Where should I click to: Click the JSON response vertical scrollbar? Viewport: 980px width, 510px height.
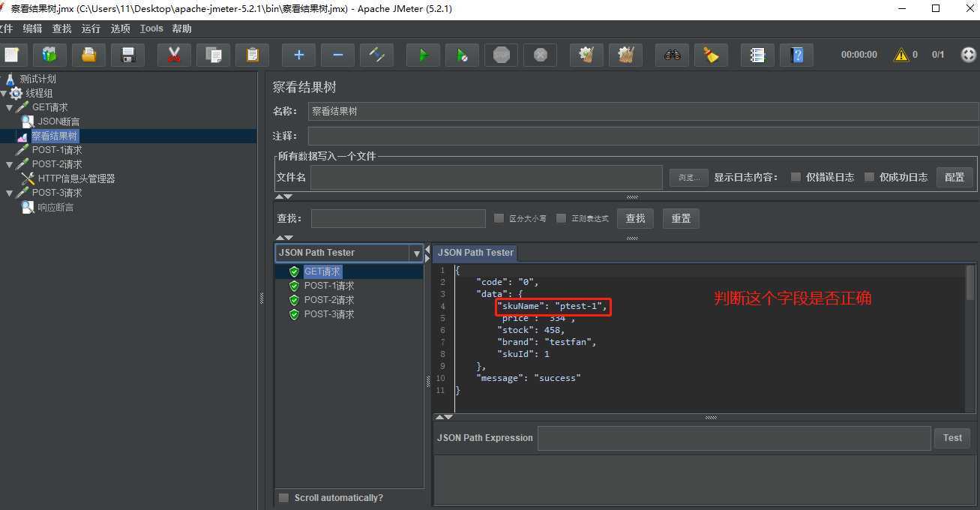pyautogui.click(x=971, y=282)
